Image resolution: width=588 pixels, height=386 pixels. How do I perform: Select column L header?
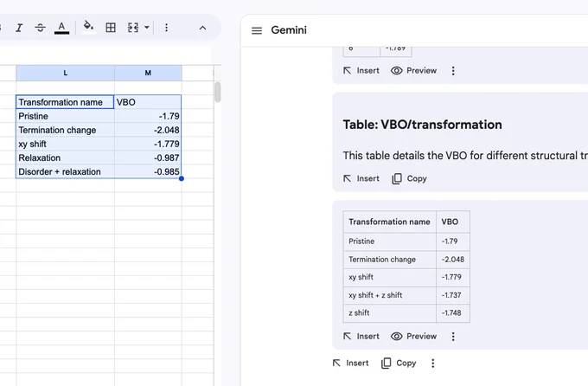pyautogui.click(x=65, y=73)
